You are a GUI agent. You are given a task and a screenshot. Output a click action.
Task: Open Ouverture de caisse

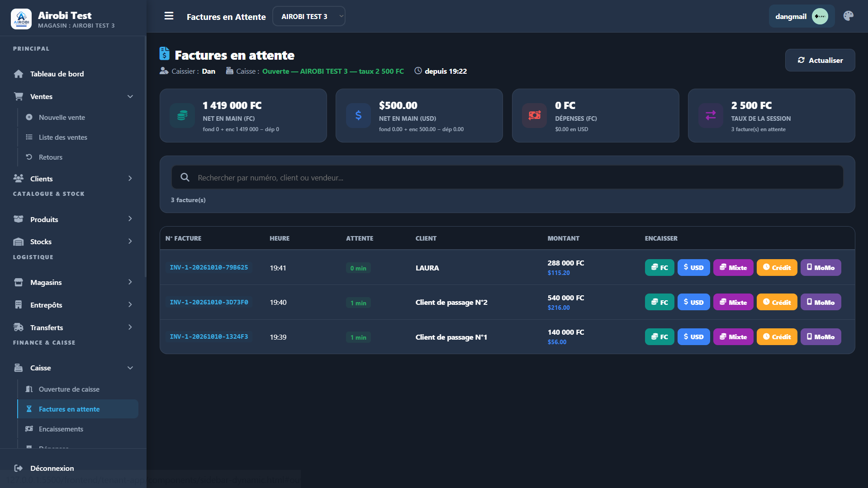tap(78, 389)
